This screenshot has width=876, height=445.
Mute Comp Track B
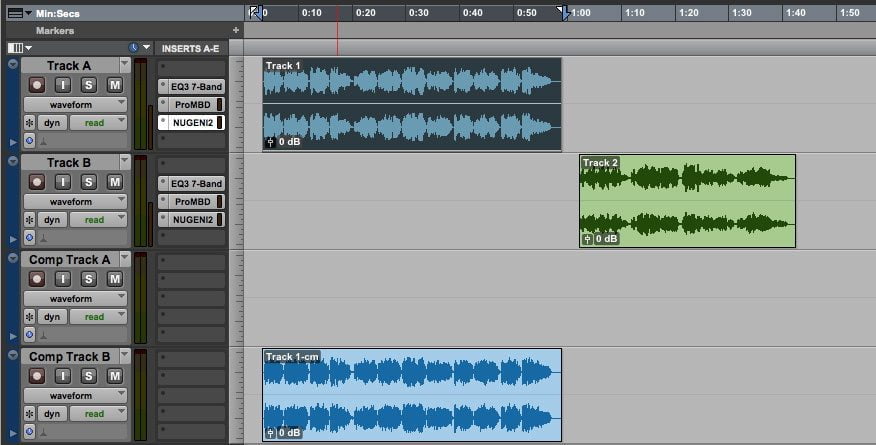(x=114, y=376)
